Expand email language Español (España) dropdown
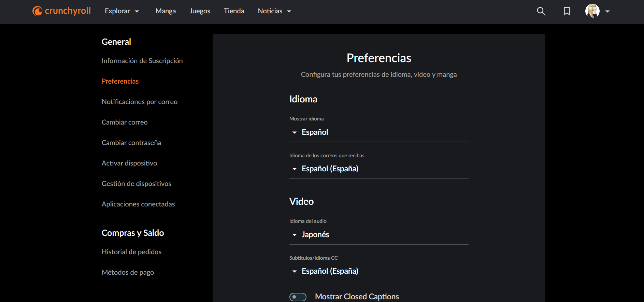The width and height of the screenshot is (644, 302). pyautogui.click(x=378, y=169)
